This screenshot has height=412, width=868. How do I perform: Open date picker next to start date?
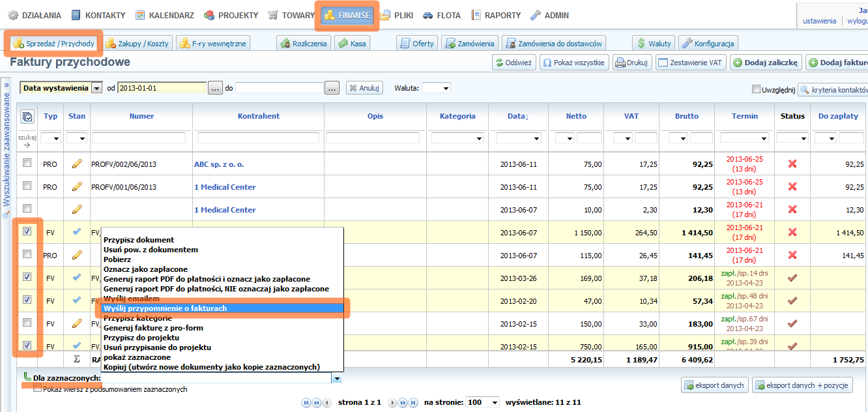tap(216, 88)
